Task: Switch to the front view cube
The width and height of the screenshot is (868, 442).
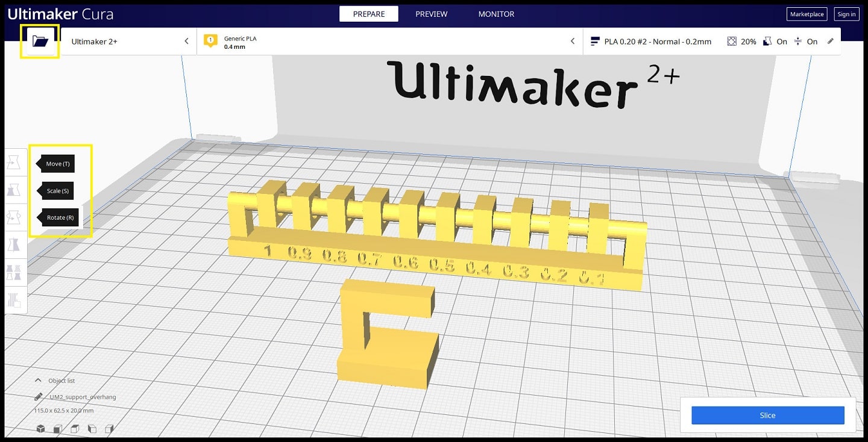Action: [x=57, y=429]
